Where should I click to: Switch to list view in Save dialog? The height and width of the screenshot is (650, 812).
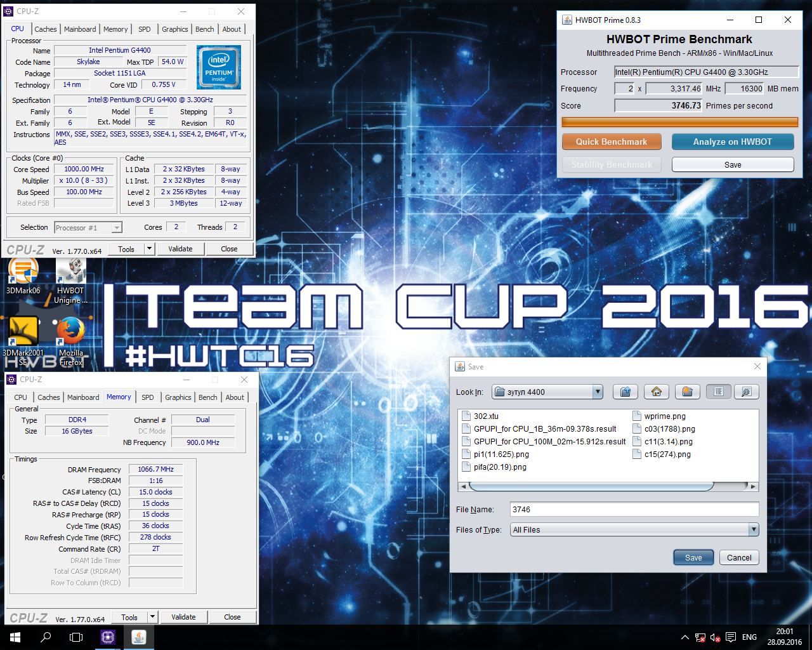pos(719,392)
